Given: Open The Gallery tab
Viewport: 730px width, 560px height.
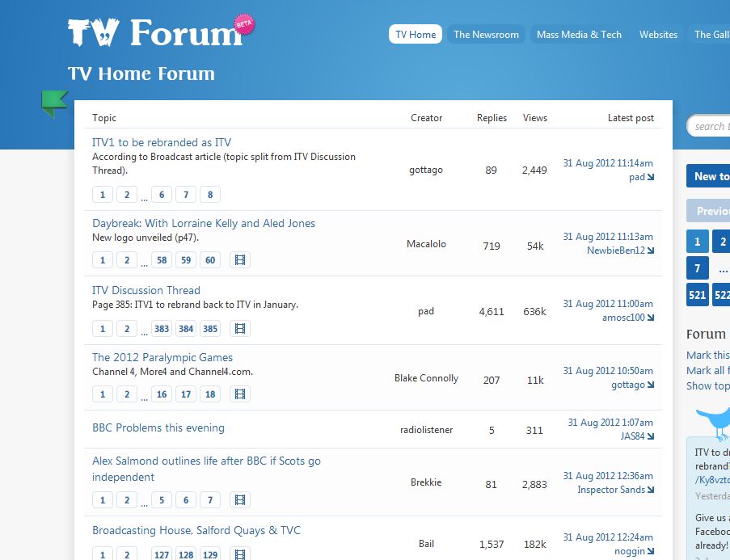Looking at the screenshot, I should pos(711,35).
